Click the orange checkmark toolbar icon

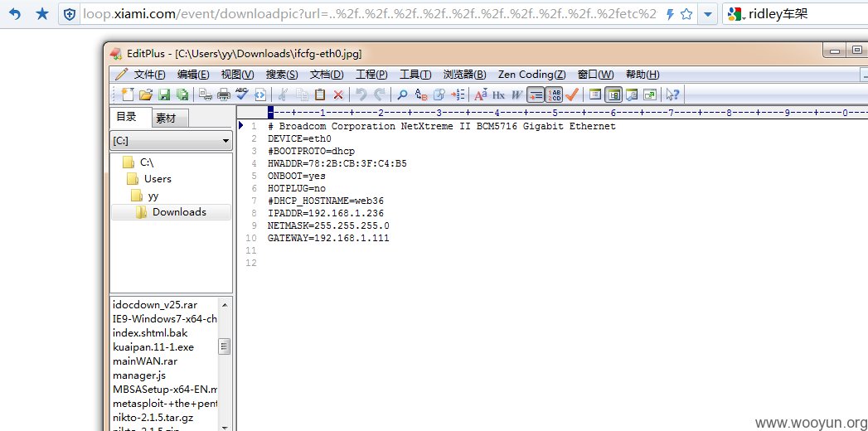point(572,94)
